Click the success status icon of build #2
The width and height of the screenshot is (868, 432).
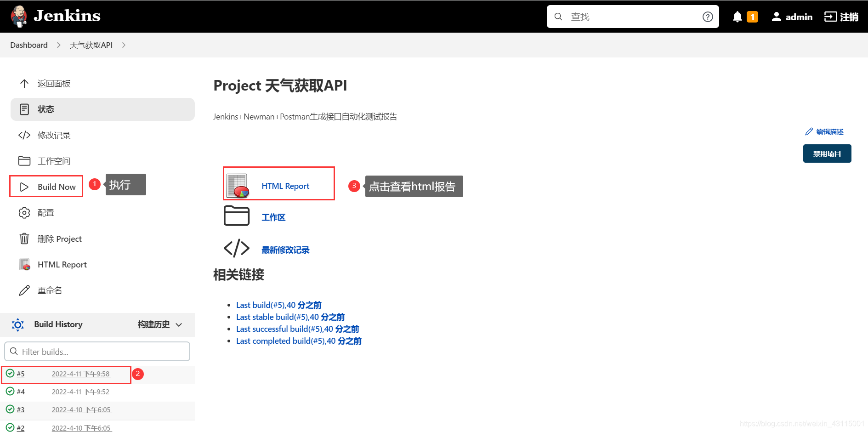click(10, 427)
